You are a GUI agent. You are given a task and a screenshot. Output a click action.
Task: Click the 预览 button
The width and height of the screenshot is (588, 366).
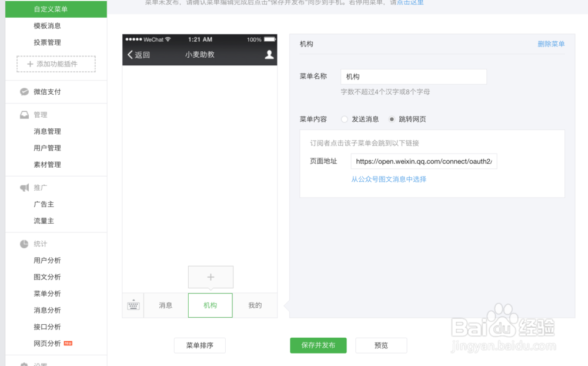pos(381,345)
